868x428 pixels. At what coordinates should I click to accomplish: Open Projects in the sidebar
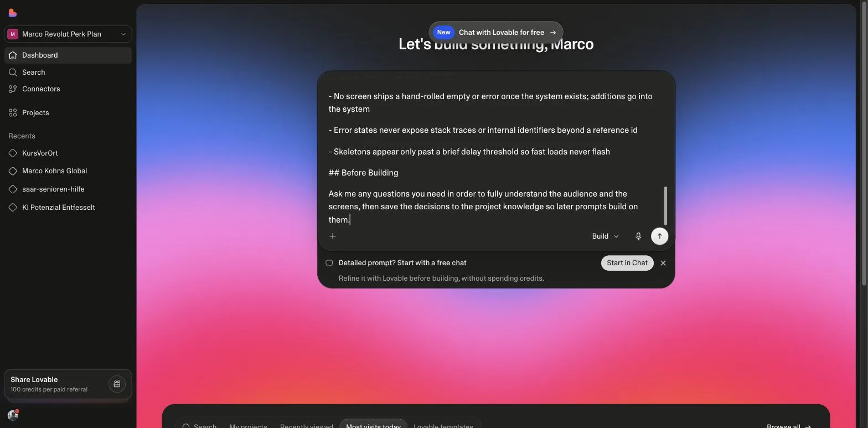pos(68,112)
